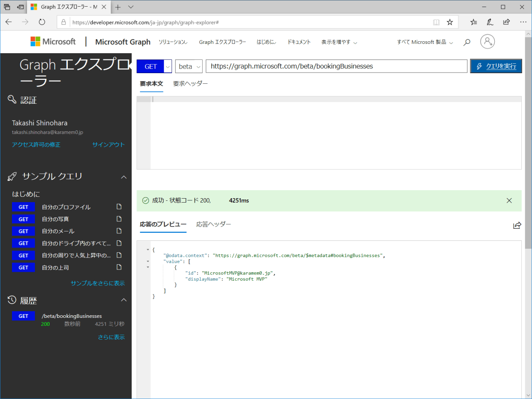The image size is (532, 399).
Task: Click the Microsoft logo
Action: [53, 42]
